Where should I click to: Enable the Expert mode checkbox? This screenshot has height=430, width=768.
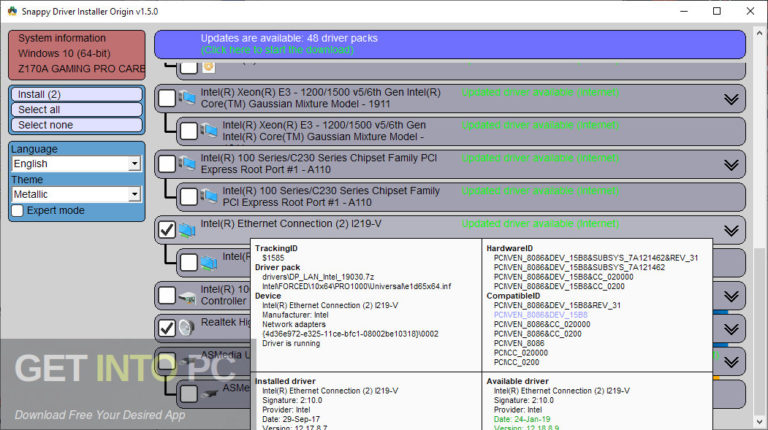click(18, 210)
